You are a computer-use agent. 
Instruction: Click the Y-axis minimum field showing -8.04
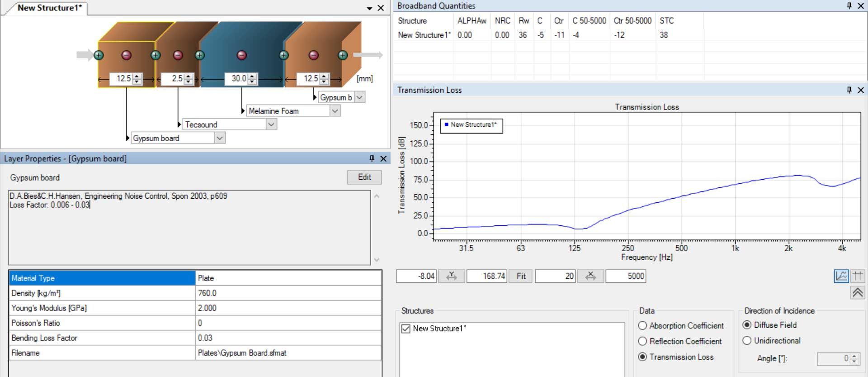416,276
